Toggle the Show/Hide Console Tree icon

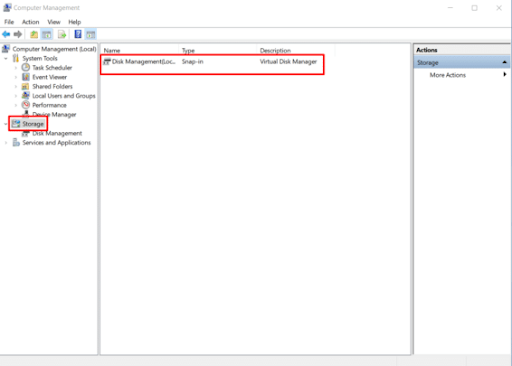pyautogui.click(x=47, y=34)
